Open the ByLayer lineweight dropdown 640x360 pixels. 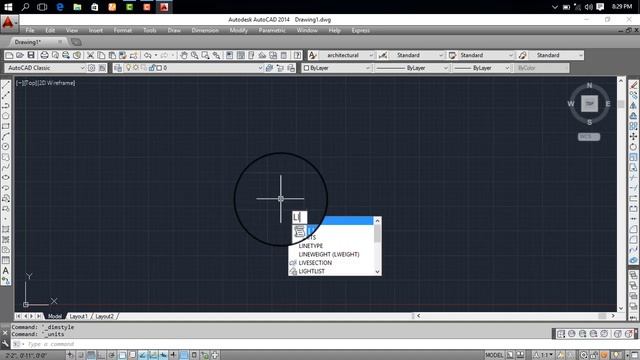coord(482,68)
